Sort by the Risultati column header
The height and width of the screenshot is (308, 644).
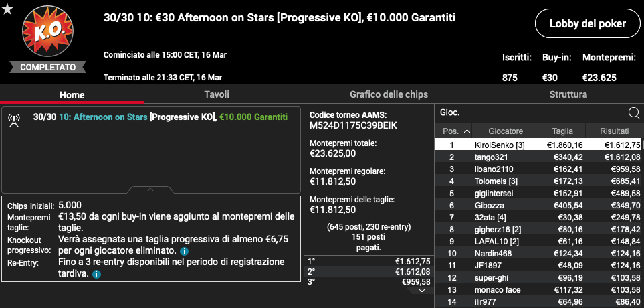pyautogui.click(x=614, y=131)
